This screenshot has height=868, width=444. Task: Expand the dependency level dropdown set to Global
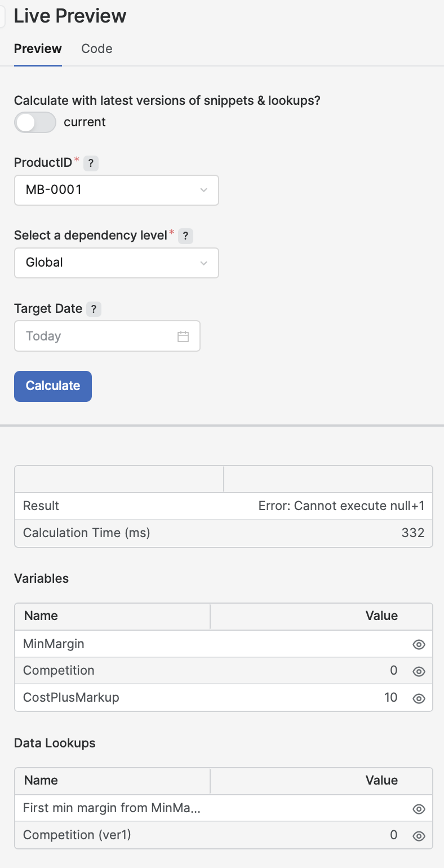(x=116, y=263)
